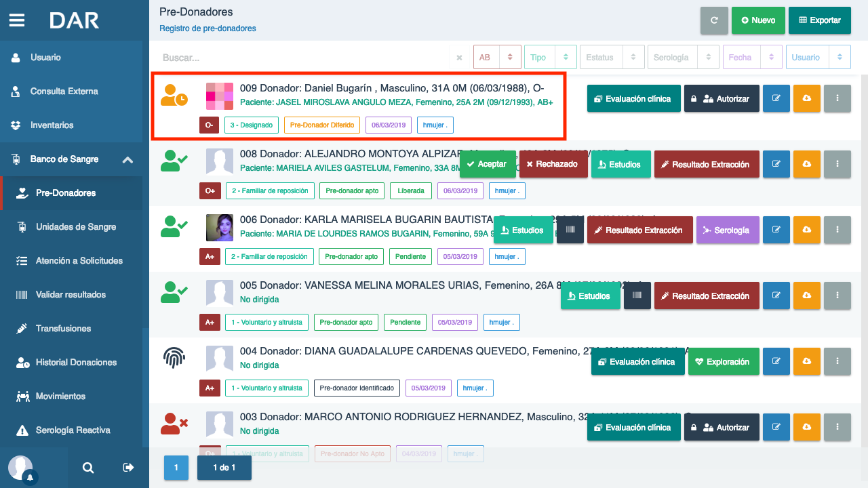868x488 pixels.
Task: Collapse the Banco de Sangre section
Action: click(x=71, y=159)
